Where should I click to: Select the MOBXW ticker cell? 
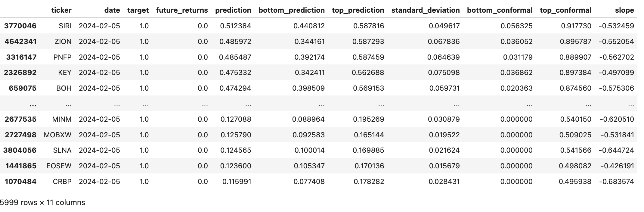coord(57,135)
